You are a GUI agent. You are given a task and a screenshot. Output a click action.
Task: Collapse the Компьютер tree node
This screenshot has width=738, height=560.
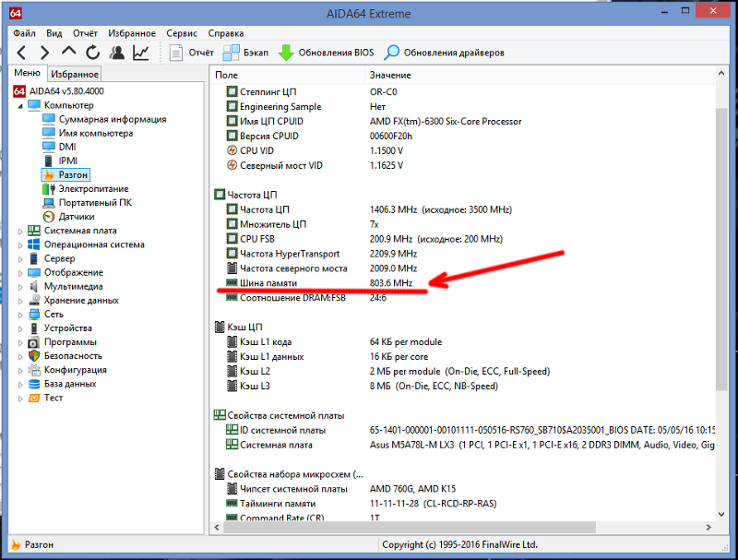click(20, 106)
